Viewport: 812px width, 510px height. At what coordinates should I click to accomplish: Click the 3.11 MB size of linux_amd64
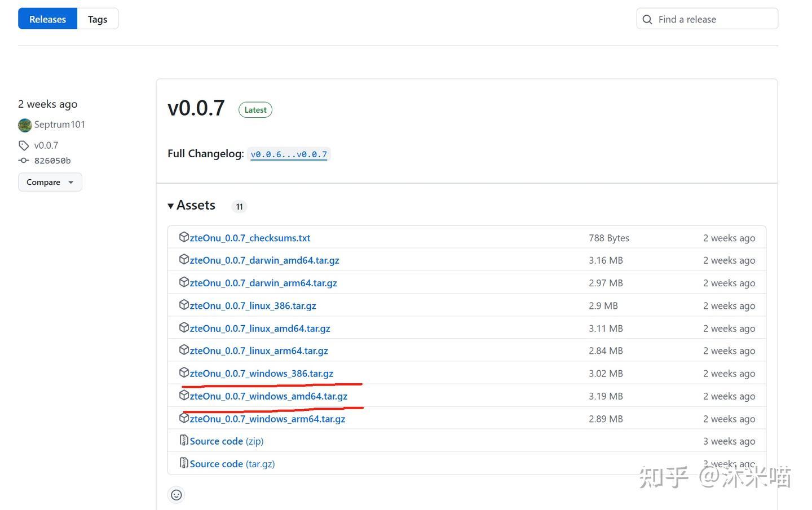click(x=606, y=328)
